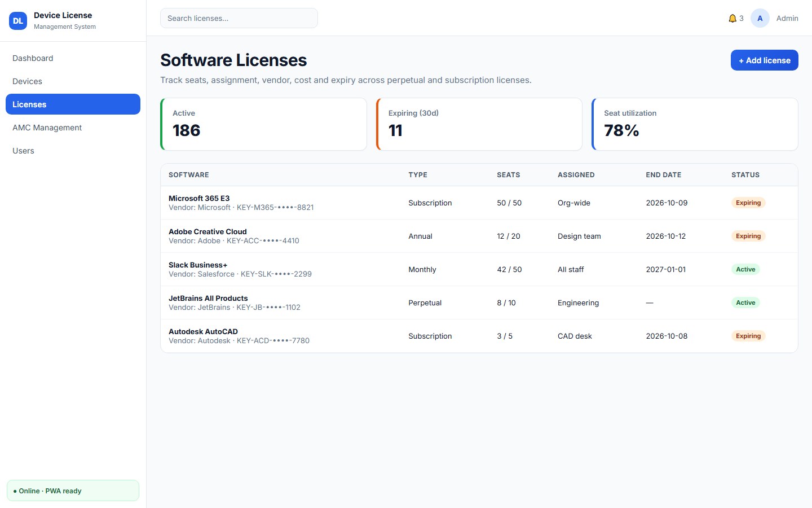Click the 12 / 20 seats value
The height and width of the screenshot is (508, 812).
pos(509,237)
